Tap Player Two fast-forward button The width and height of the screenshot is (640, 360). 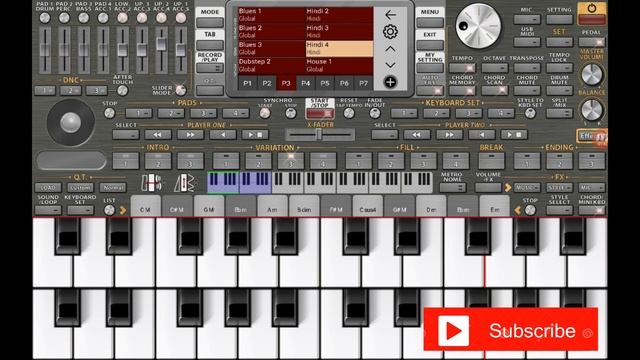point(449,134)
